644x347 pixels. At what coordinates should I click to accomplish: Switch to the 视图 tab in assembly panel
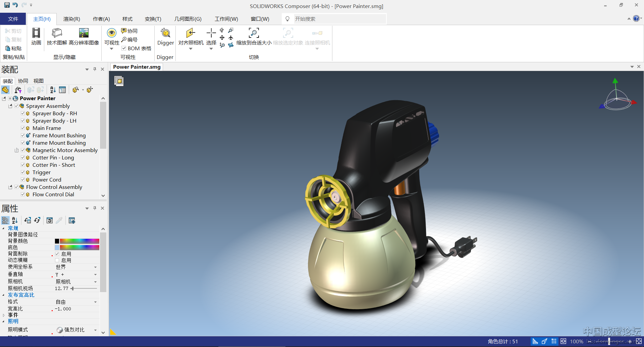click(x=38, y=81)
